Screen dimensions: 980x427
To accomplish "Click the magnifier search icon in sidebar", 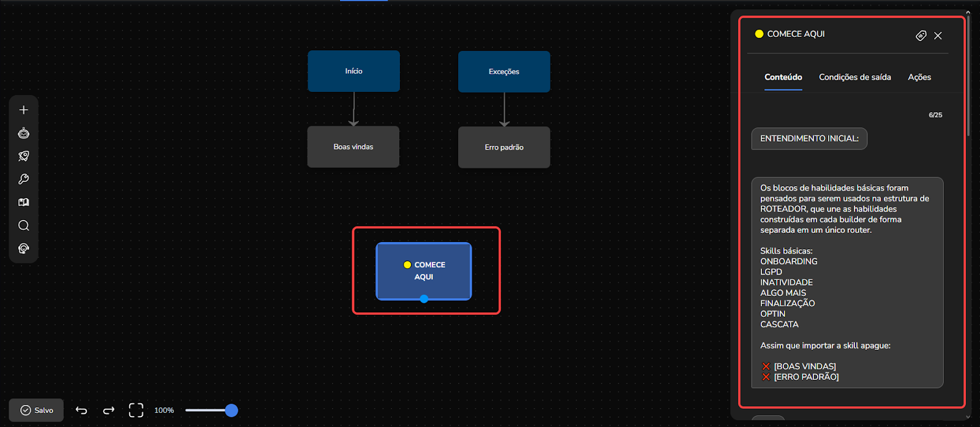I will [24, 225].
